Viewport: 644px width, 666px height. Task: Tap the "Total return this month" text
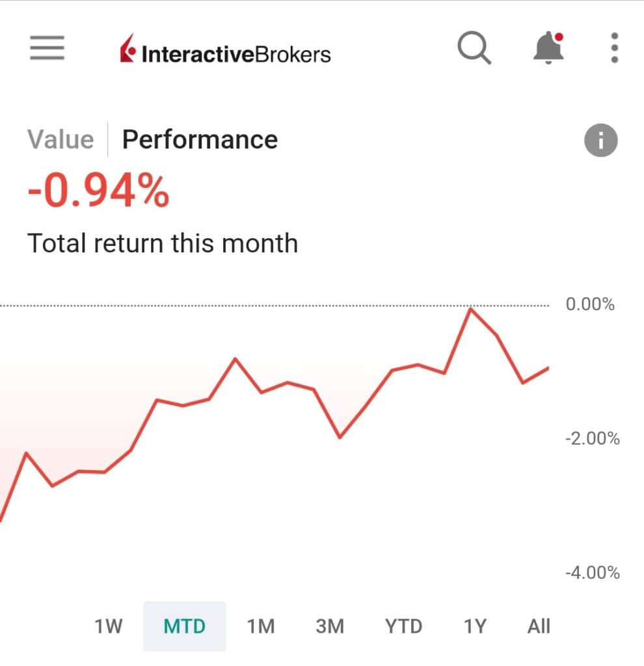click(163, 244)
